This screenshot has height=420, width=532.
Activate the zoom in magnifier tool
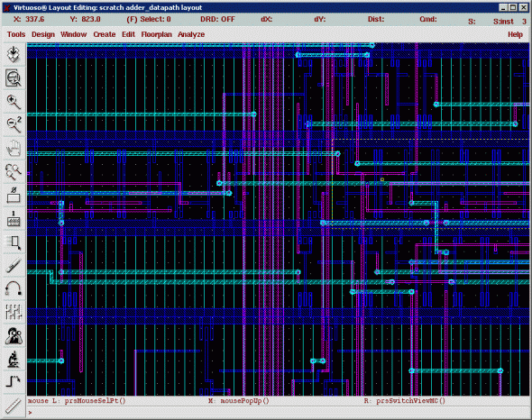point(14,102)
